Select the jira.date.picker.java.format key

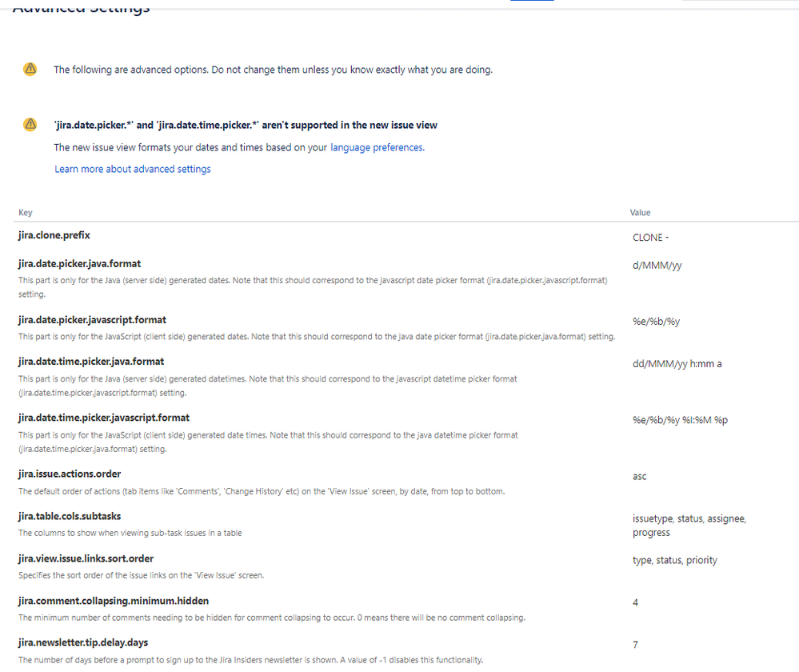(79, 263)
